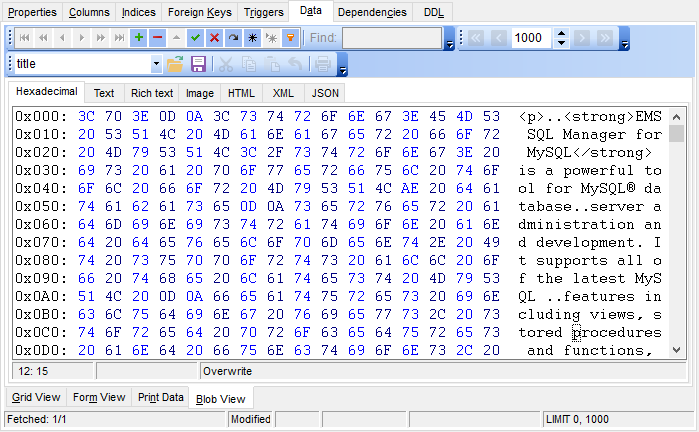This screenshot has width=699, height=432.
Task: Click the Cut scissors icon
Action: (x=226, y=64)
